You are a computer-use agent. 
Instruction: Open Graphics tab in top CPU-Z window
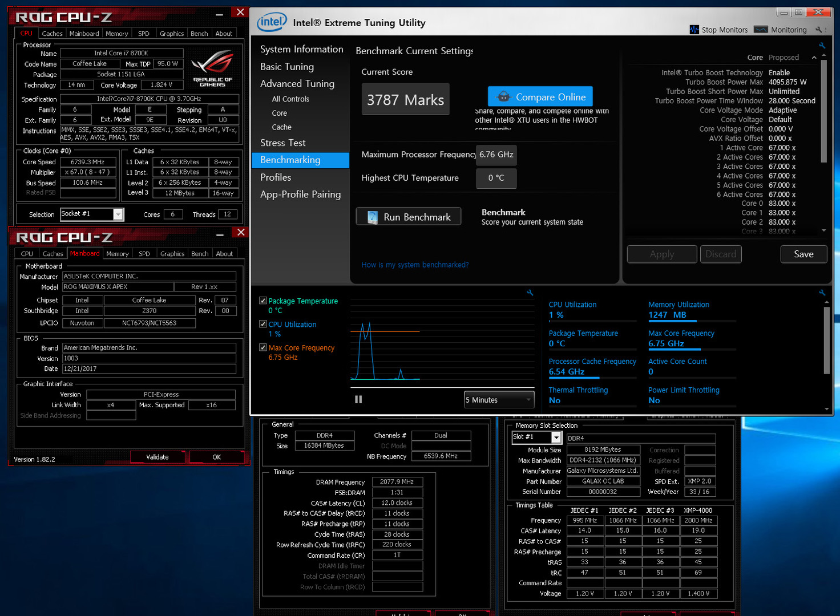tap(172, 34)
